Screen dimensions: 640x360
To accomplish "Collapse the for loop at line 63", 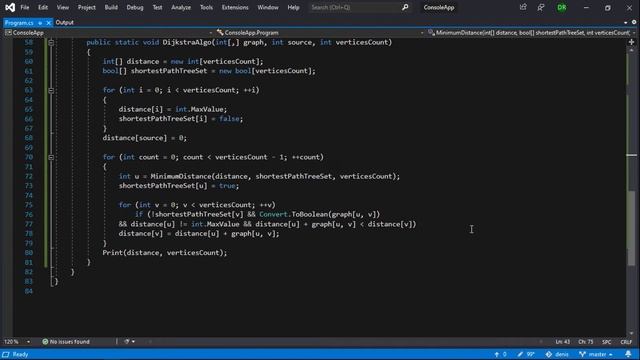I will (51, 90).
